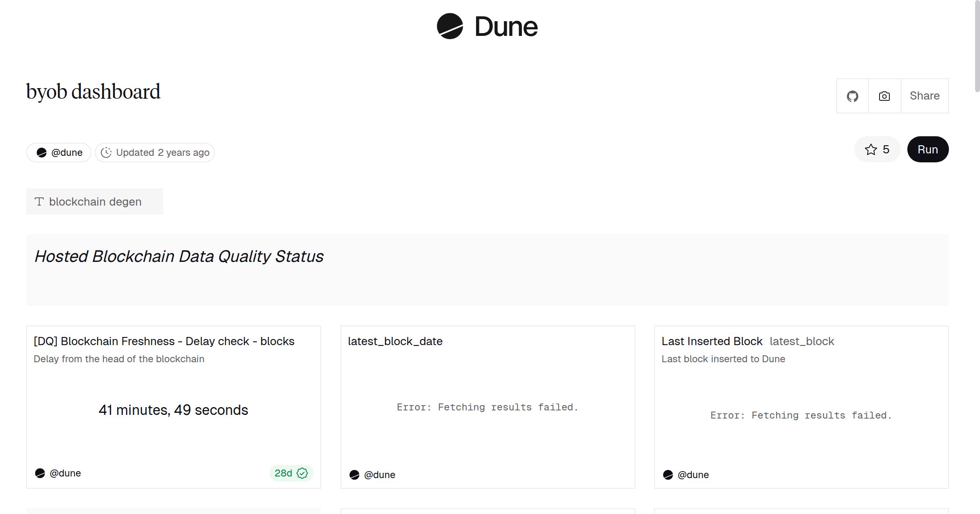The height and width of the screenshot is (514, 980).
Task: Open the GitHub repository icon
Action: click(852, 96)
